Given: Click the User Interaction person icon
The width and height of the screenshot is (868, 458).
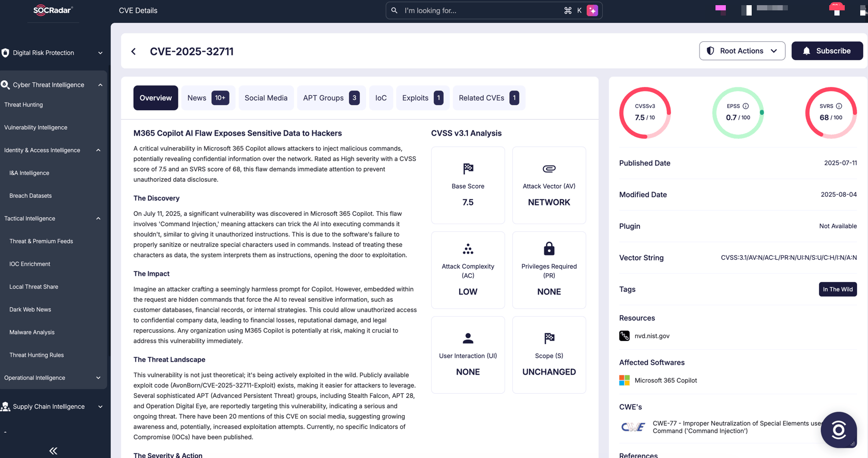Looking at the screenshot, I should tap(468, 338).
